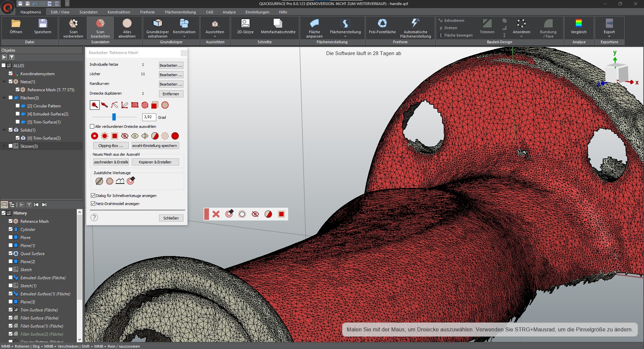Click the Alles abwählen icon
Image resolution: width=644 pixels, height=349 pixels.
click(x=127, y=23)
